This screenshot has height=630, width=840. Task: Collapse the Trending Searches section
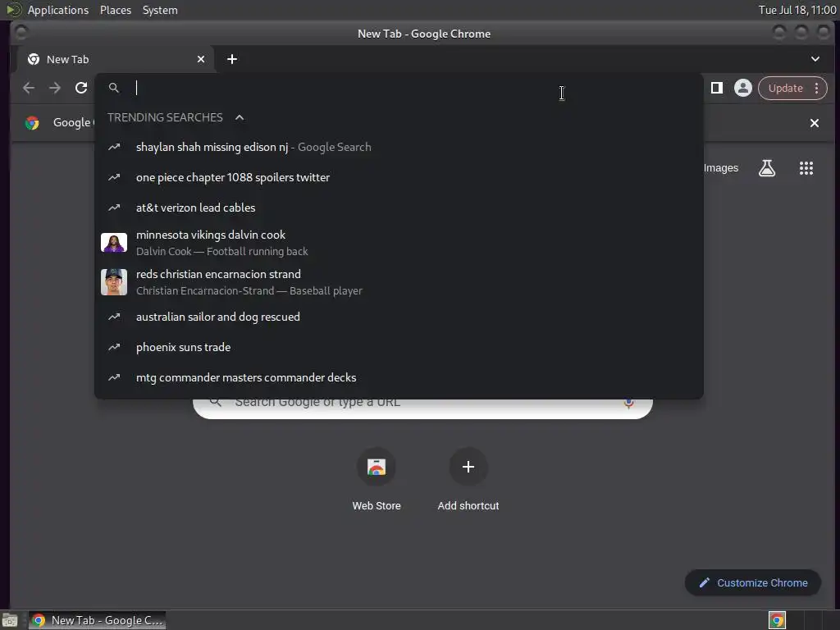(x=240, y=117)
